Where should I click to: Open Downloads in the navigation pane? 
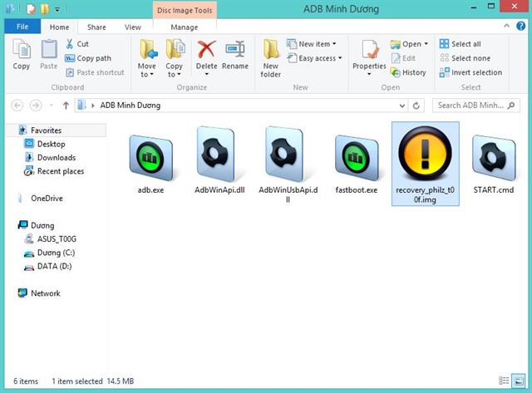57,157
